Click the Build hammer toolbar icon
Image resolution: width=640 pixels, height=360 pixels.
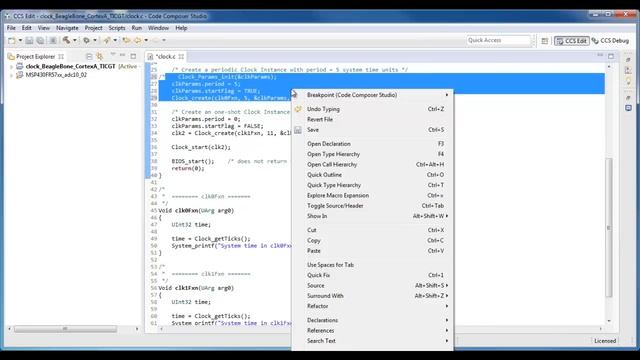click(66, 40)
